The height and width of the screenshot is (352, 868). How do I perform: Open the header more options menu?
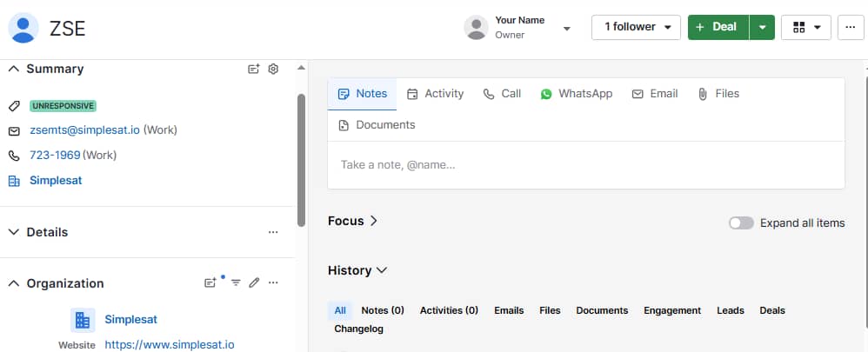coord(851,27)
